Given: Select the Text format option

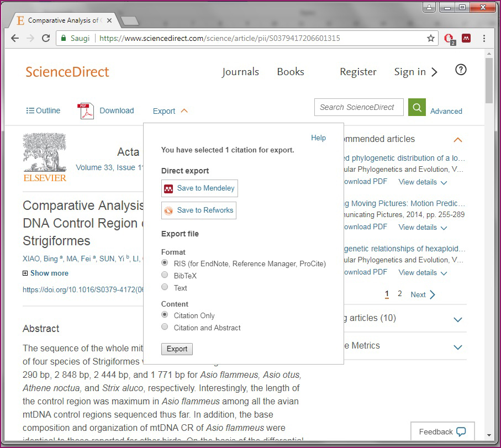Looking at the screenshot, I should point(165,287).
